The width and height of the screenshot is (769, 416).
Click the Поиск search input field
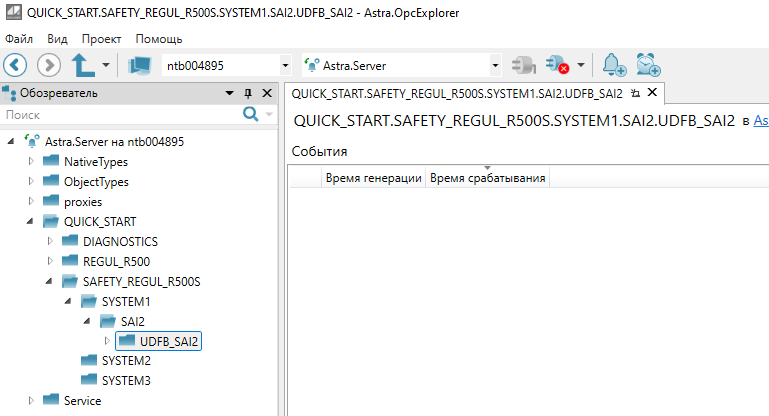coord(120,115)
